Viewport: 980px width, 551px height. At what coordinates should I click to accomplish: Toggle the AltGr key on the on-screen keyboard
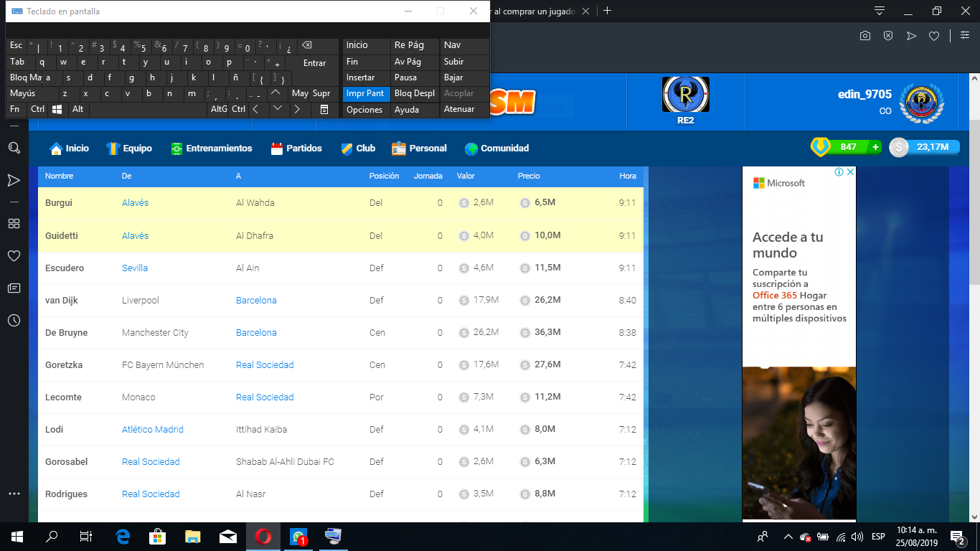tap(219, 109)
